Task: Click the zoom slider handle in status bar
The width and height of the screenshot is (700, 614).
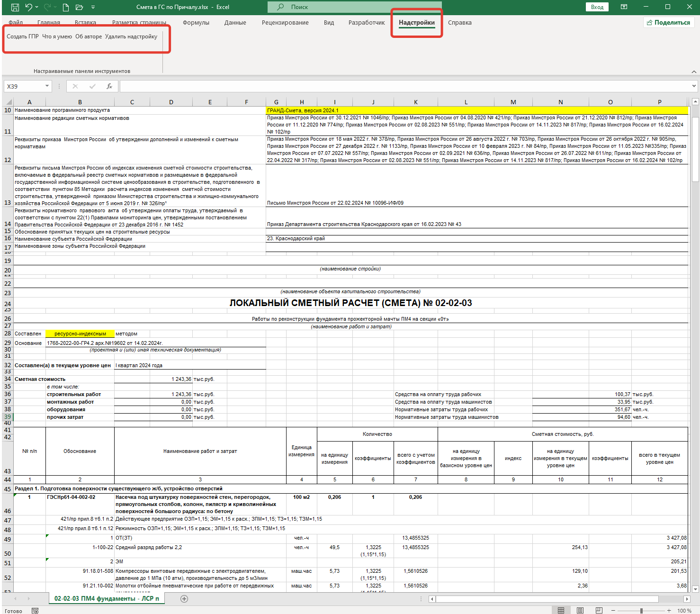Action: (x=641, y=611)
